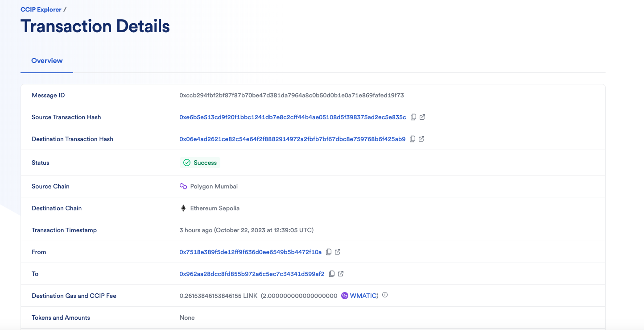Switch to the Overview tab
The height and width of the screenshot is (330, 644).
[x=46, y=60]
